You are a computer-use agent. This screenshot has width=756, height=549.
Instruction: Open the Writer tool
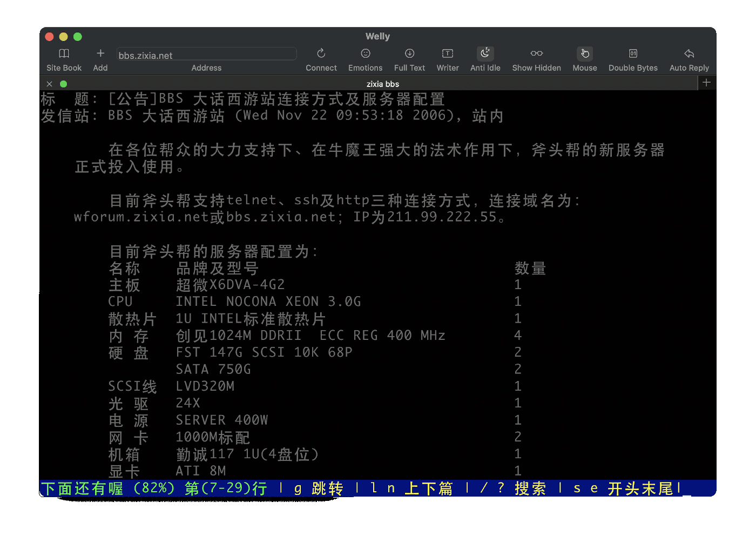(447, 58)
